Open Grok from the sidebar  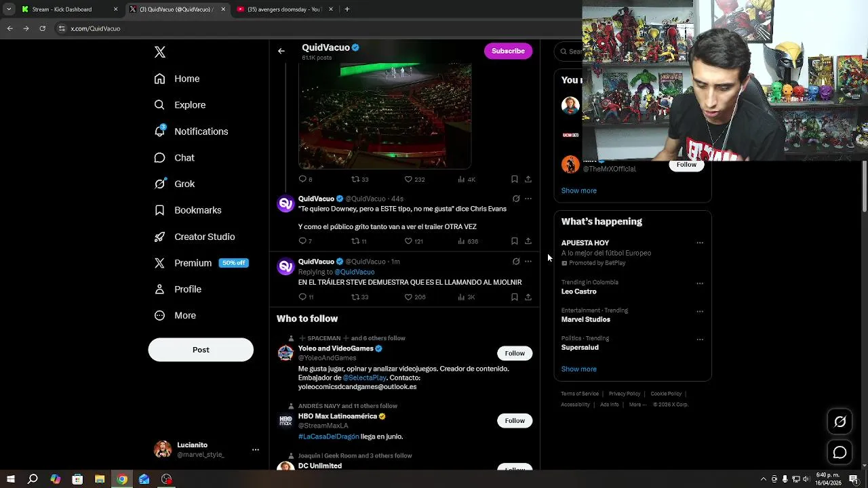pyautogui.click(x=174, y=184)
